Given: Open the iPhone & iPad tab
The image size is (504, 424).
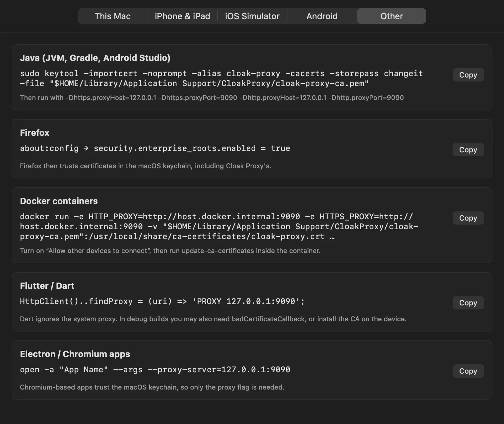Looking at the screenshot, I should coord(182,16).
